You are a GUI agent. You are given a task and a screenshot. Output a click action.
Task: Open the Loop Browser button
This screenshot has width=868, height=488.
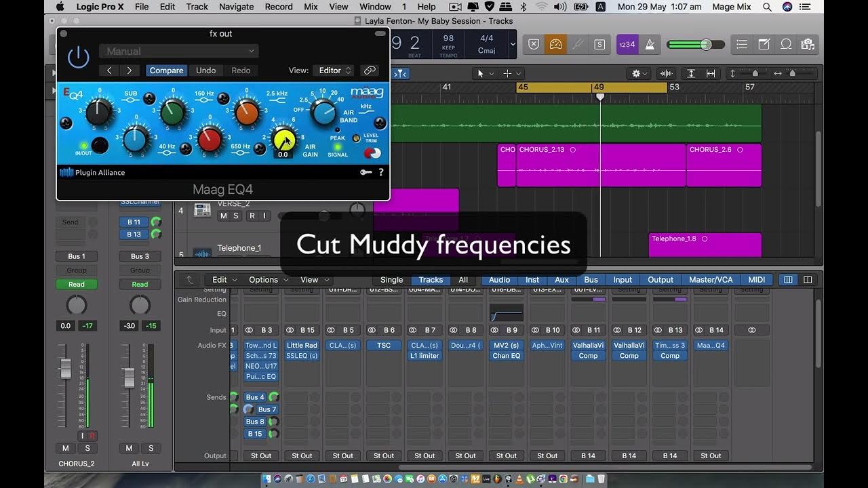[786, 44]
